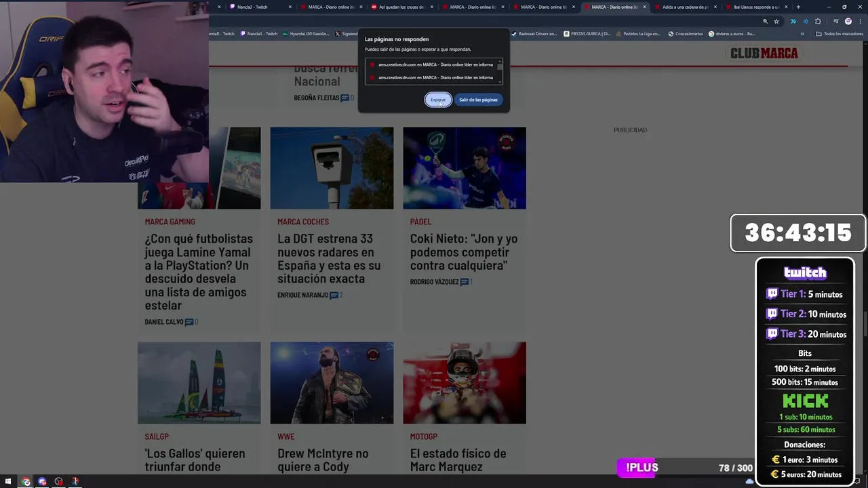This screenshot has height=488, width=868.
Task: Click the Chrome taskbar icon
Action: [26, 481]
